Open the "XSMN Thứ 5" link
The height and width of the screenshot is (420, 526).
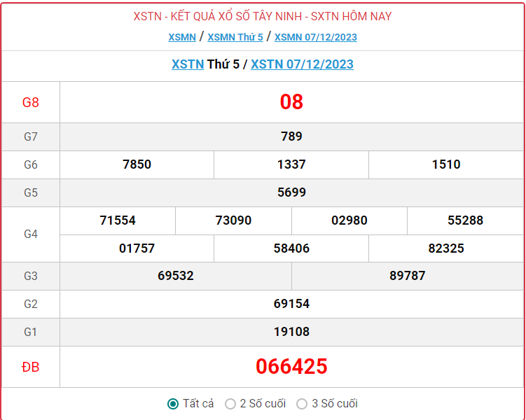[235, 37]
